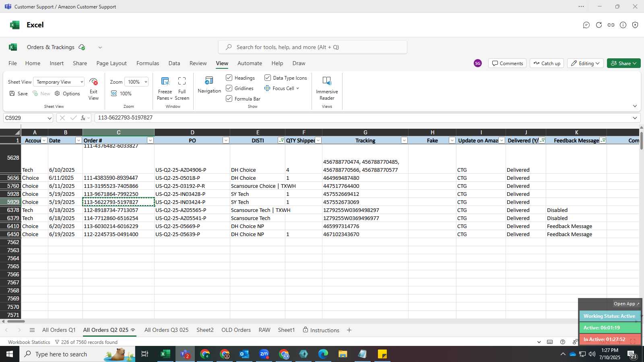Image resolution: width=644 pixels, height=362 pixels.
Task: Open the Name Box dropdown
Action: (x=50, y=118)
